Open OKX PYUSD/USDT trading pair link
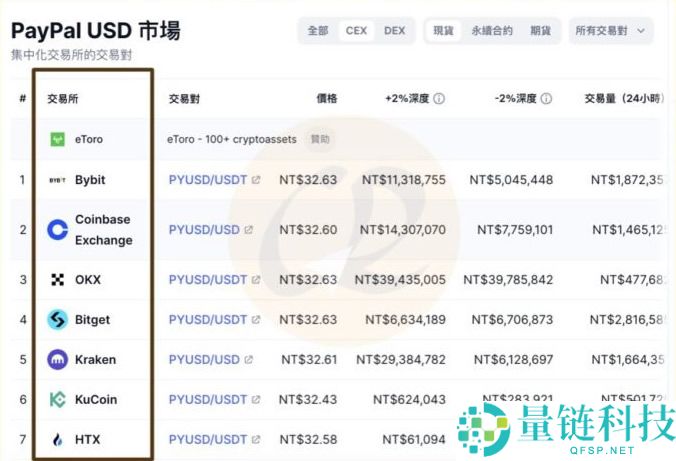Viewport: 676px width, 461px height. coord(208,280)
